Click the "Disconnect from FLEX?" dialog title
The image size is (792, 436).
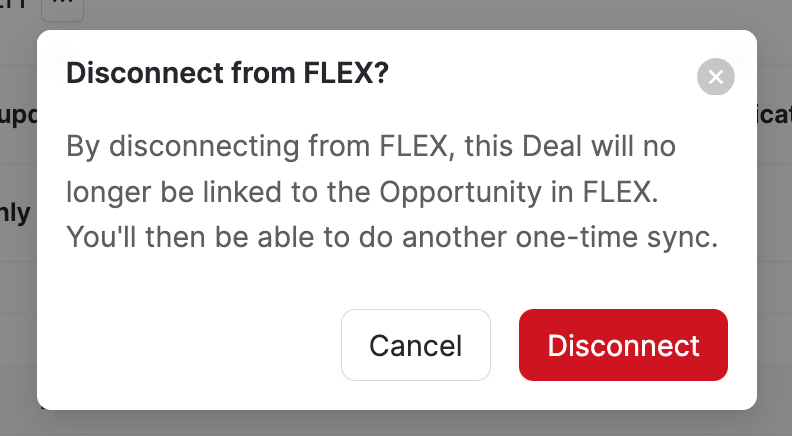click(227, 73)
